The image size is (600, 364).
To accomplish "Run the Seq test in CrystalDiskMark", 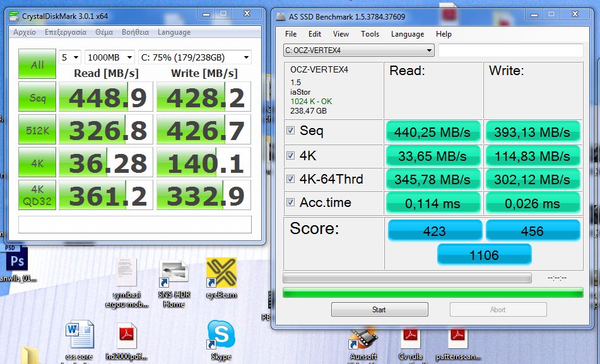I will coord(37,97).
